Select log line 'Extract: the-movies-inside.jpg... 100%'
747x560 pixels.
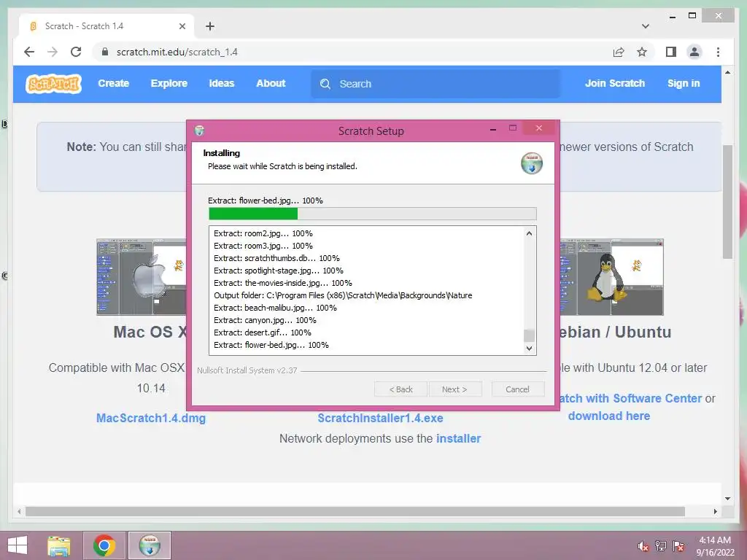click(283, 283)
